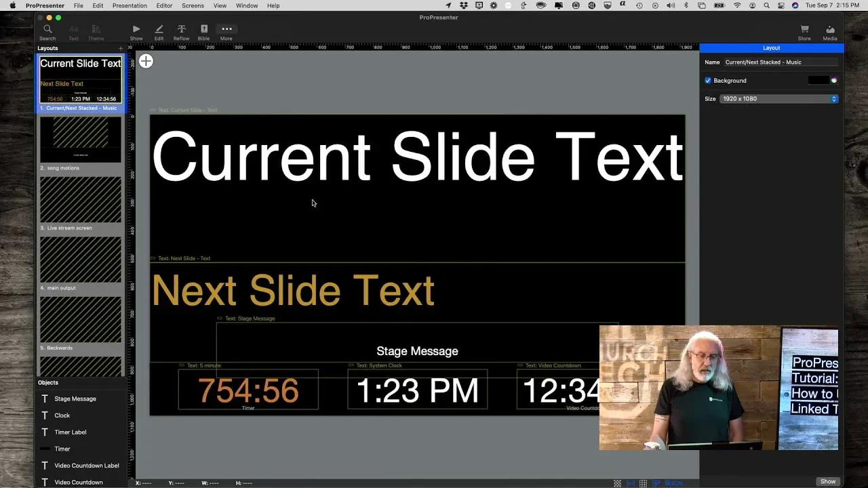Open the Screens menu
This screenshot has width=868, height=488.
193,5
